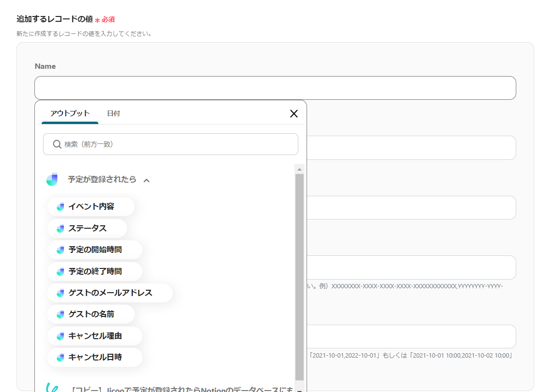Click the magnifier icon in search box

57,144
